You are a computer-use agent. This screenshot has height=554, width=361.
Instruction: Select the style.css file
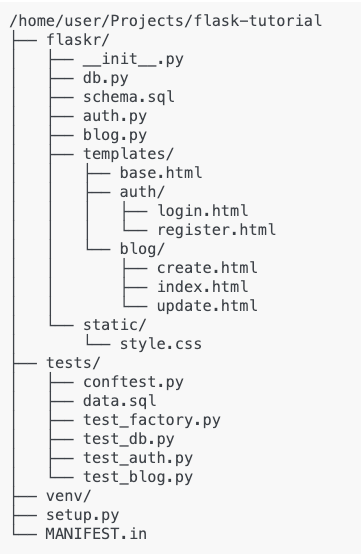(161, 344)
